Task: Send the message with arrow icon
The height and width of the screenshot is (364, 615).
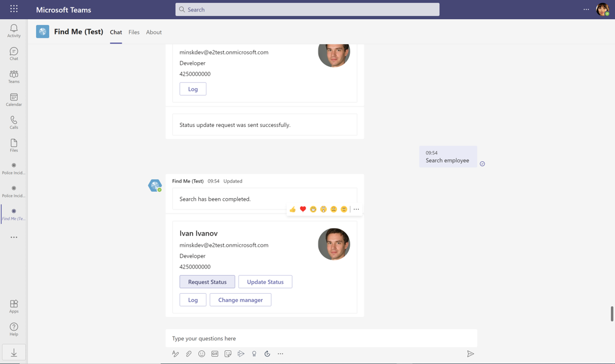Action: pyautogui.click(x=470, y=354)
